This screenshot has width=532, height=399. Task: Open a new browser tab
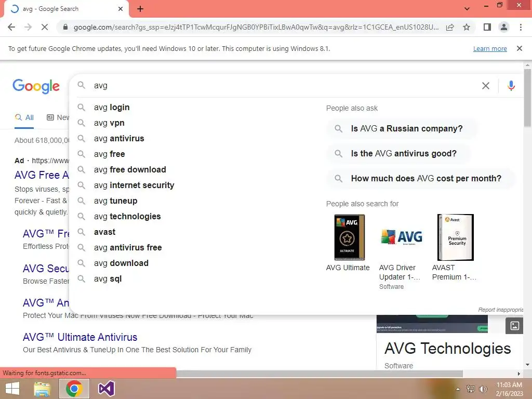(140, 9)
